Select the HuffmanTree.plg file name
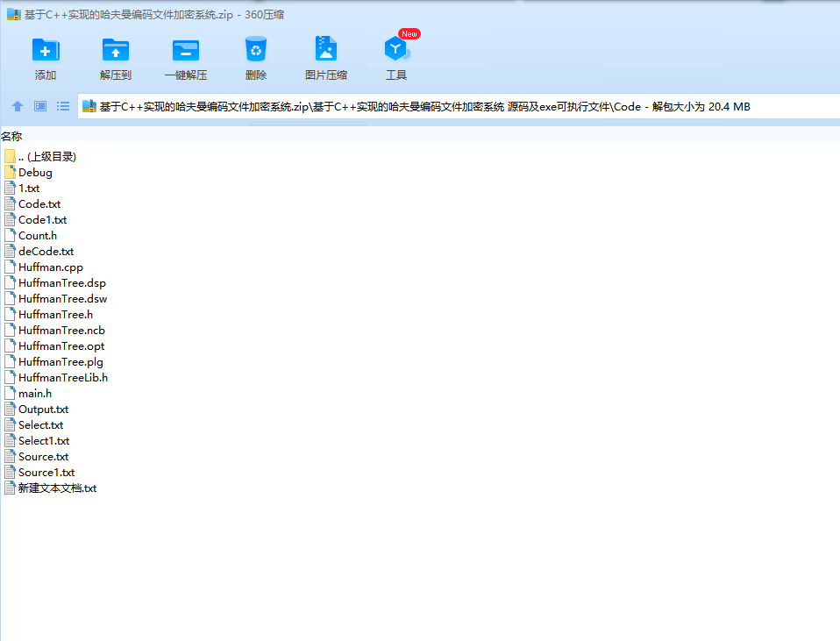The width and height of the screenshot is (840, 641). [x=61, y=362]
